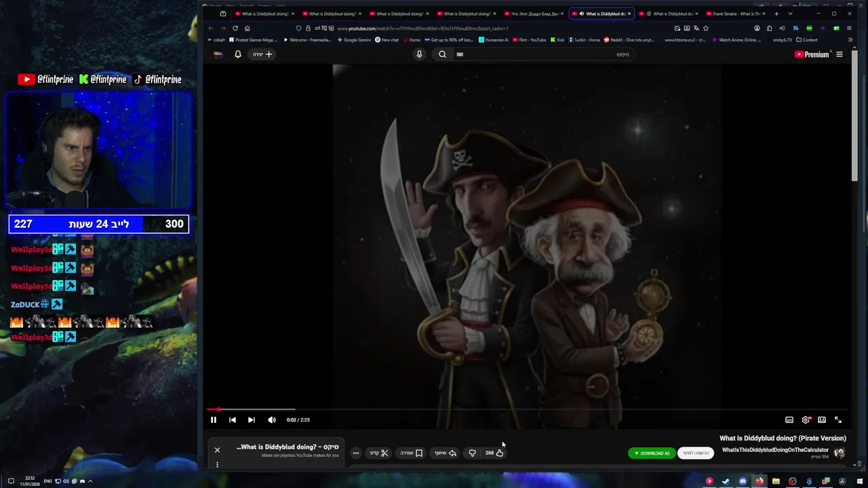Open the three-dot more actions menu
Image resolution: width=868 pixels, height=488 pixels.
pos(356,453)
